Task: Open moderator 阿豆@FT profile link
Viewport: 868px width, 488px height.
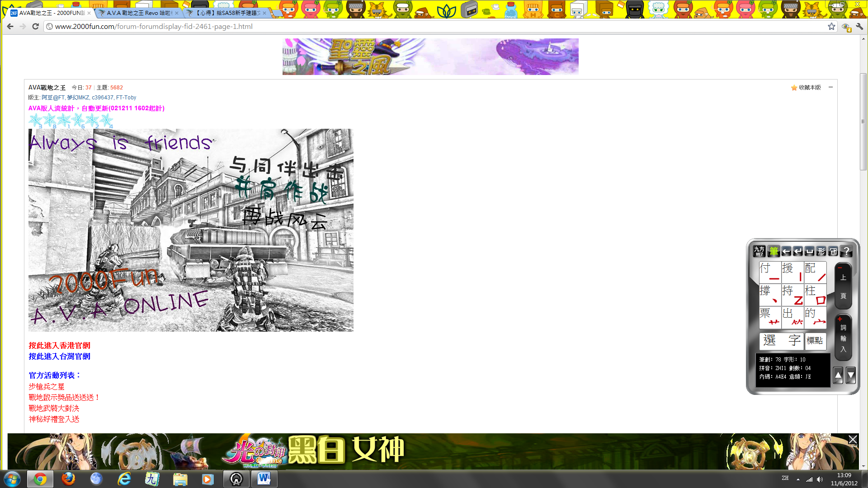Action: (x=53, y=98)
